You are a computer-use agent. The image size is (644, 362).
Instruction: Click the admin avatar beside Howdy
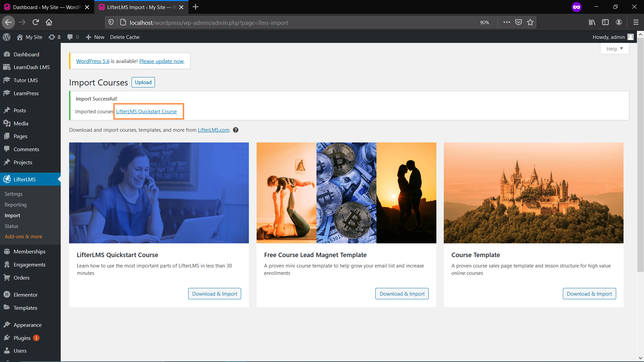point(631,37)
